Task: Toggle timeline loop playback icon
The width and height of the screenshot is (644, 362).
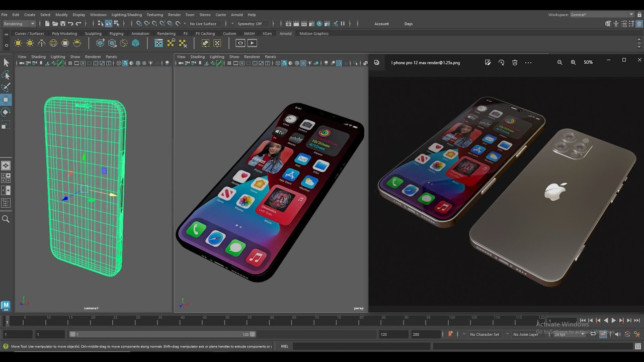Action: pyautogui.click(x=594, y=334)
